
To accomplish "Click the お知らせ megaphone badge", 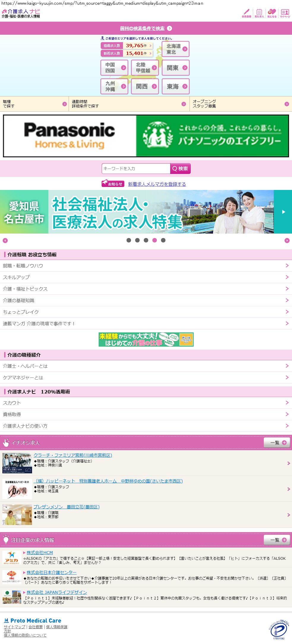I will pyautogui.click(x=113, y=184).
